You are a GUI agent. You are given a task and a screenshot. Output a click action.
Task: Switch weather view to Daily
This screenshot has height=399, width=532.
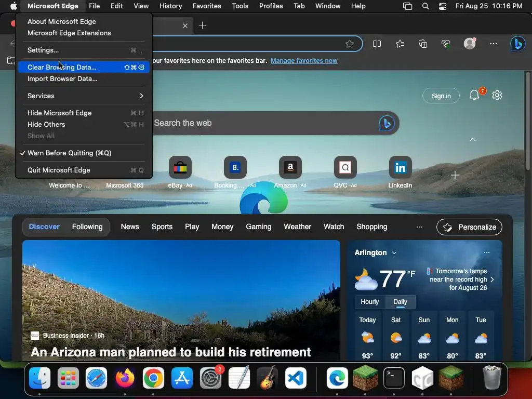pos(400,302)
